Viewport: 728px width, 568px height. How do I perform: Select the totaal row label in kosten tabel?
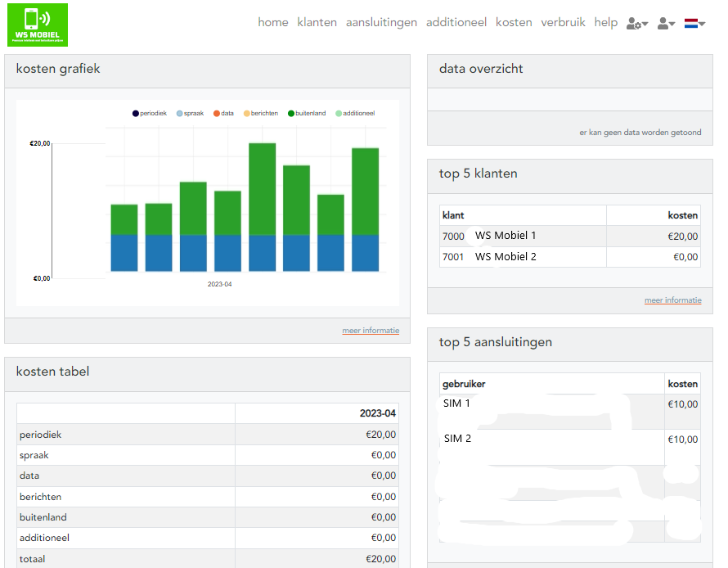pyautogui.click(x=32, y=559)
